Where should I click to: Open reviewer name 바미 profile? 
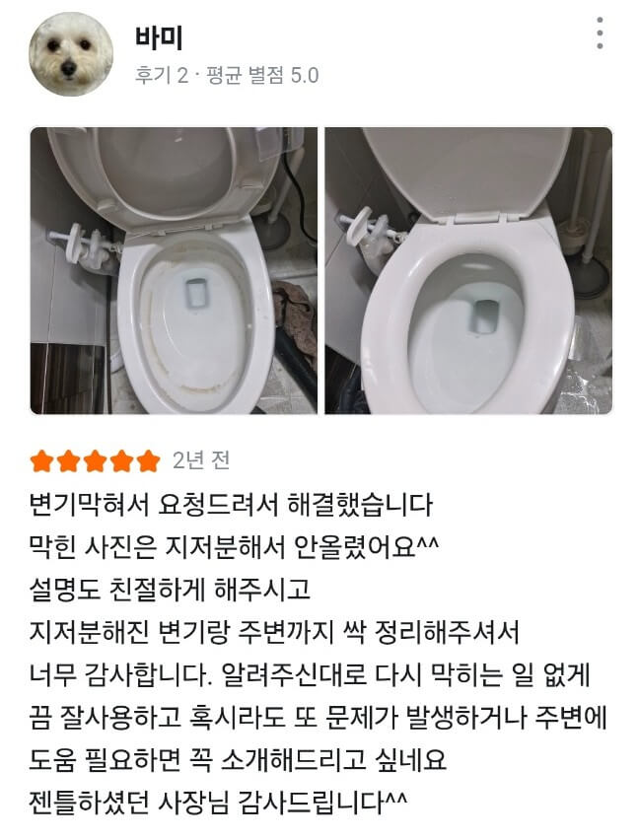[x=159, y=38]
